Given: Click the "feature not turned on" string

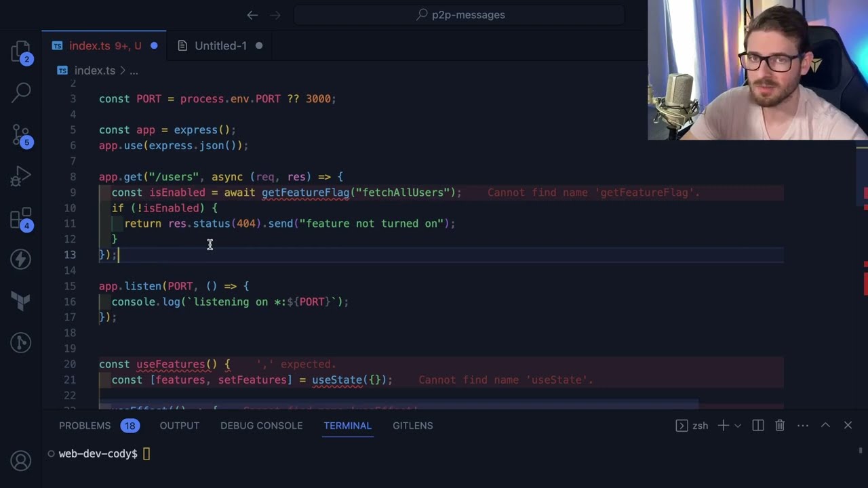Looking at the screenshot, I should coord(372,224).
